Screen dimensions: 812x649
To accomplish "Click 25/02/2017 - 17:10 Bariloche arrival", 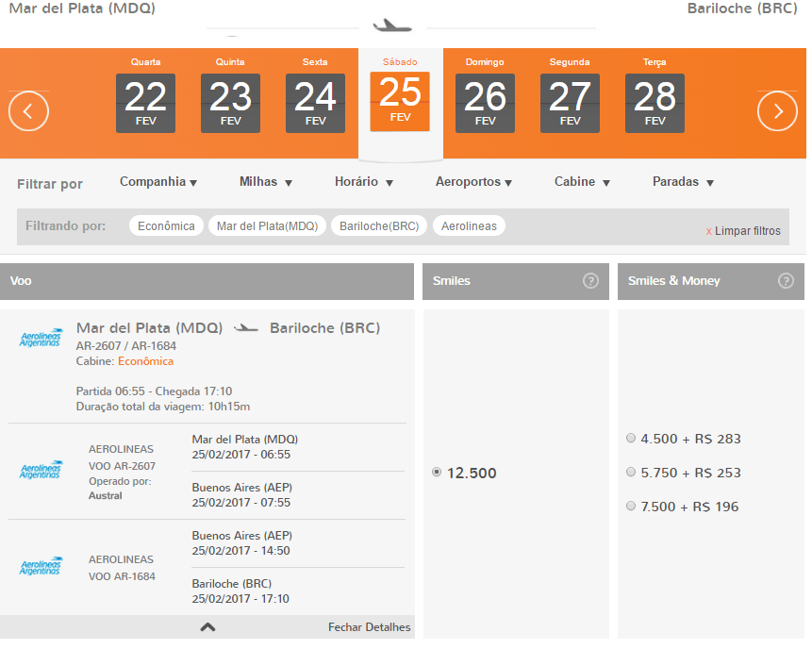I will pyautogui.click(x=240, y=599).
